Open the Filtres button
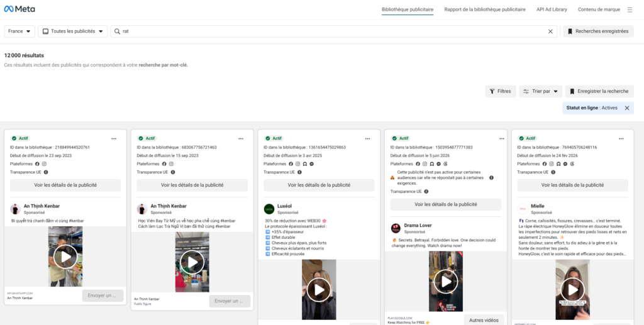The height and width of the screenshot is (325, 644). coord(501,92)
